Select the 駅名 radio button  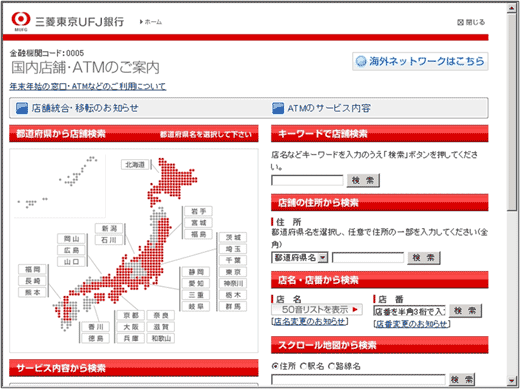303,366
